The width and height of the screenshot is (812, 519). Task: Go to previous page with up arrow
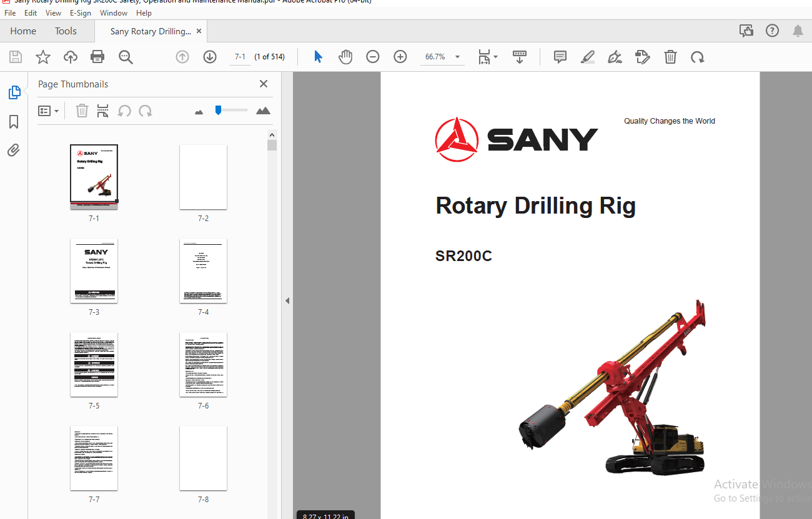tap(182, 57)
